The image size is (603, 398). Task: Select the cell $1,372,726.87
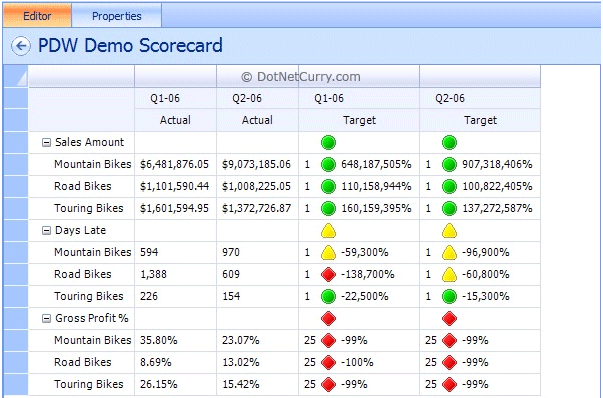[x=257, y=208]
